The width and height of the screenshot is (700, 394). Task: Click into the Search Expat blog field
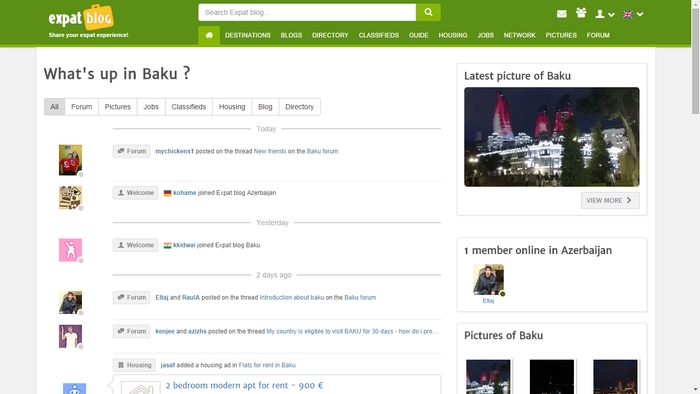pyautogui.click(x=307, y=12)
